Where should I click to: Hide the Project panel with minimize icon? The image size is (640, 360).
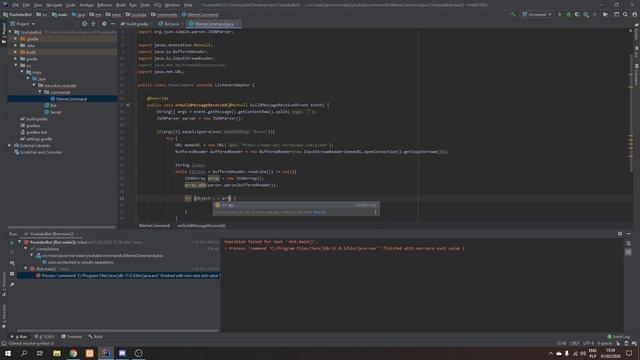tap(113, 24)
